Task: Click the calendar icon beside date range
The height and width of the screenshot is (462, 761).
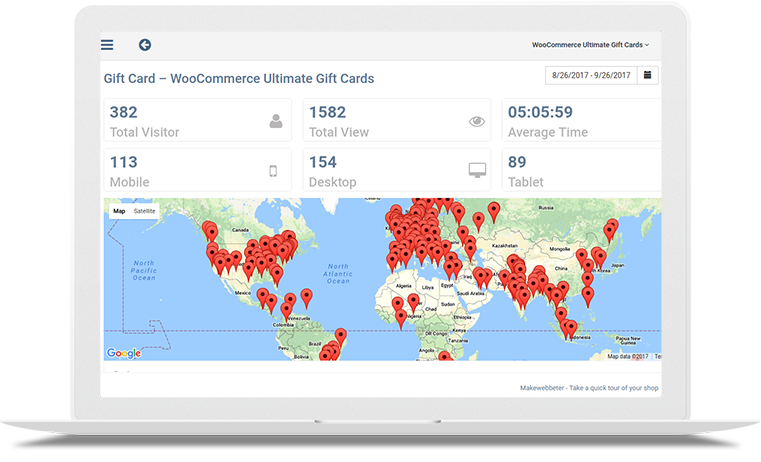Action: [648, 75]
